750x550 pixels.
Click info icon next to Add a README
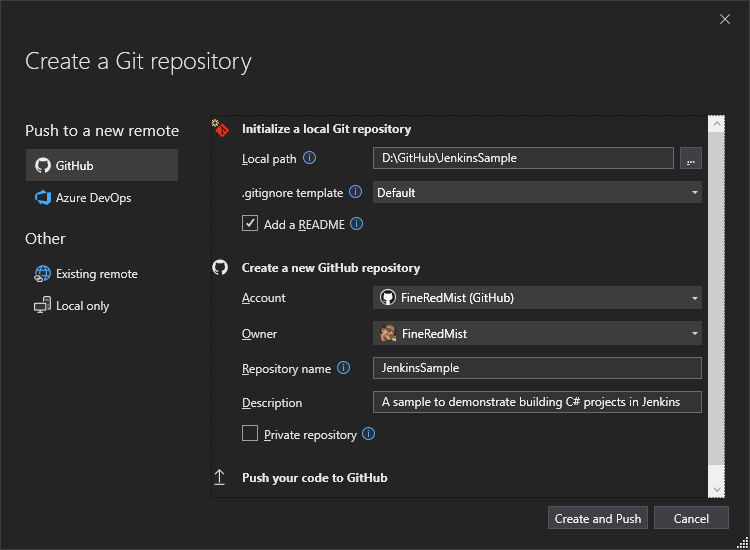[x=356, y=223]
